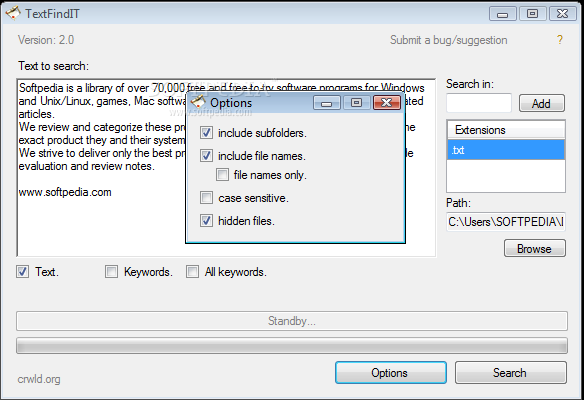Click the Path input field

coord(506,222)
